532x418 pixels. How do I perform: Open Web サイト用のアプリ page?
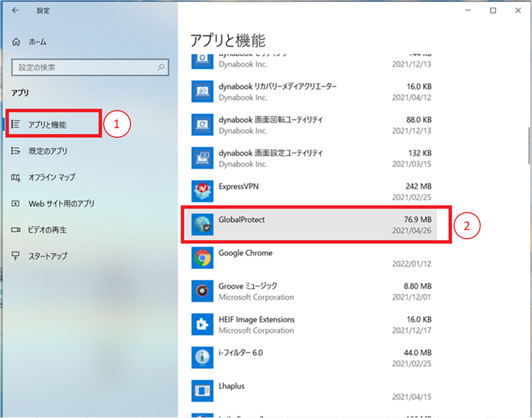click(62, 203)
